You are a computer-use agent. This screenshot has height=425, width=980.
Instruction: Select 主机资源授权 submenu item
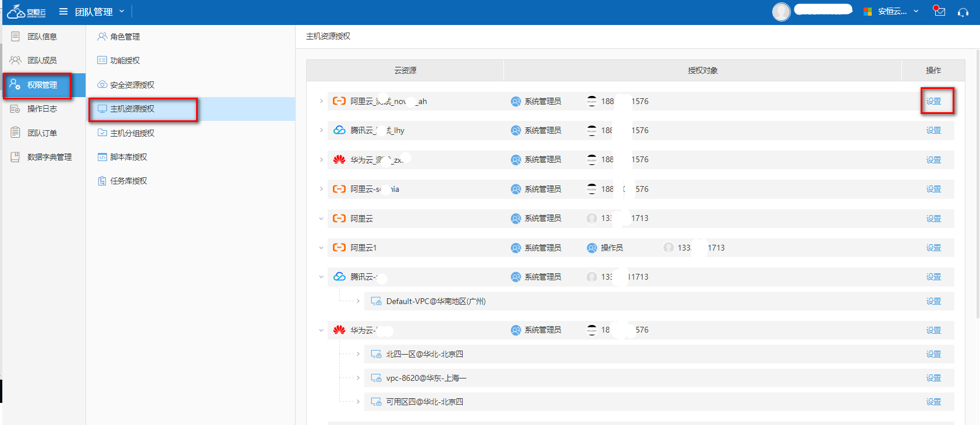click(x=190, y=109)
